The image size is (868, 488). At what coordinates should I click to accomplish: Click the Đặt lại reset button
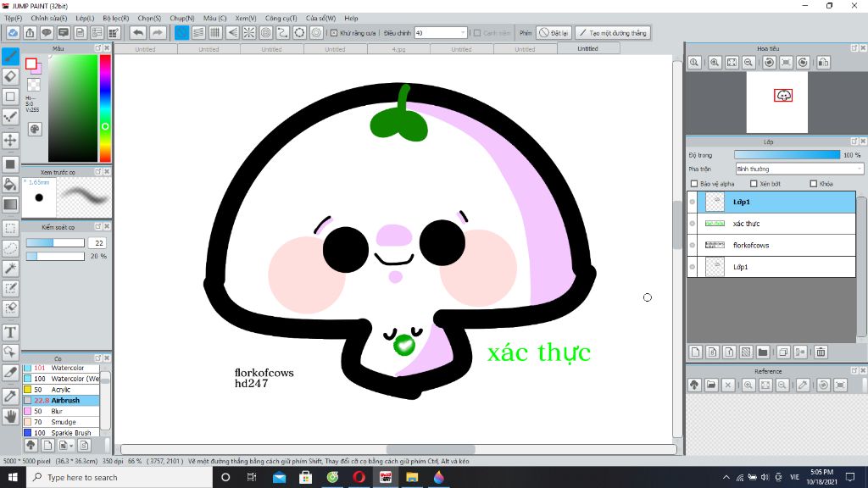coord(554,33)
